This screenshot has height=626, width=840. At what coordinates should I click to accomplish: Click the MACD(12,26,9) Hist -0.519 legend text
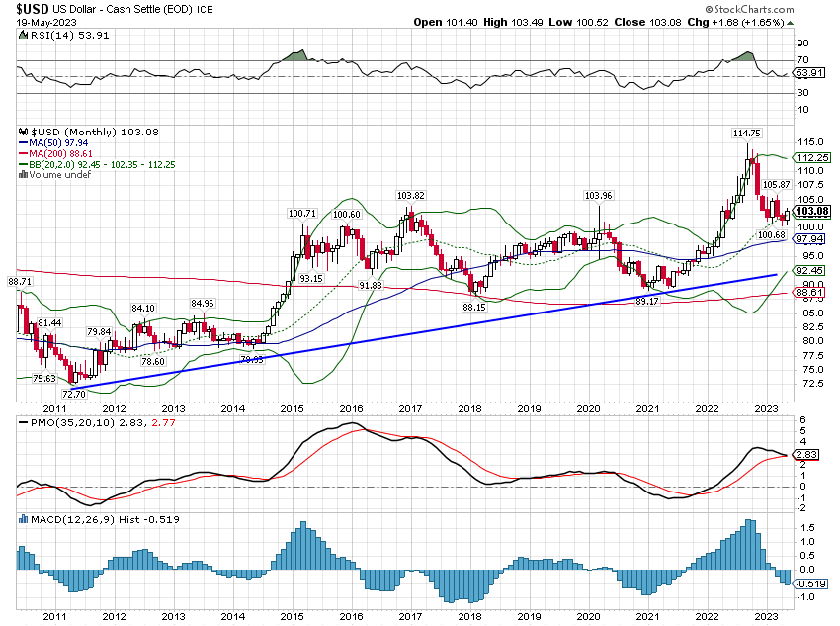click(105, 519)
